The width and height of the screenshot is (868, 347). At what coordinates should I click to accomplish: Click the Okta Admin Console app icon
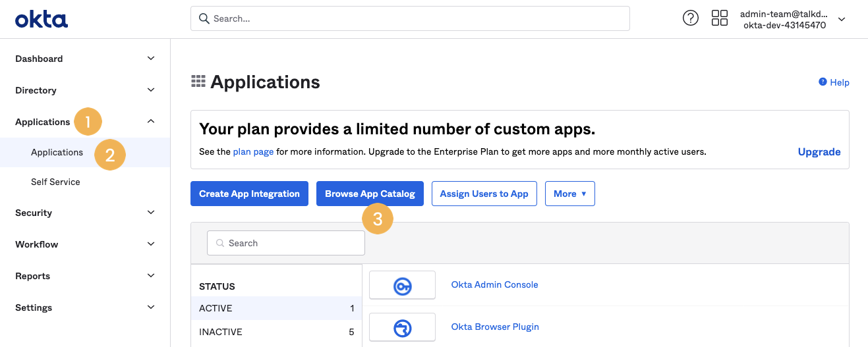pyautogui.click(x=402, y=285)
